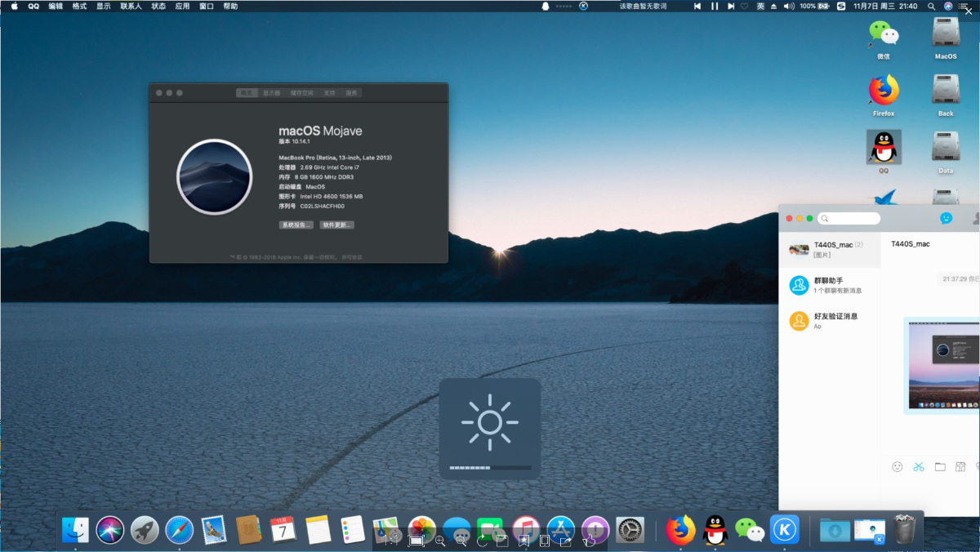Click the Sogou S input icon in the menu bar
The height and width of the screenshot is (552, 980).
840,6
